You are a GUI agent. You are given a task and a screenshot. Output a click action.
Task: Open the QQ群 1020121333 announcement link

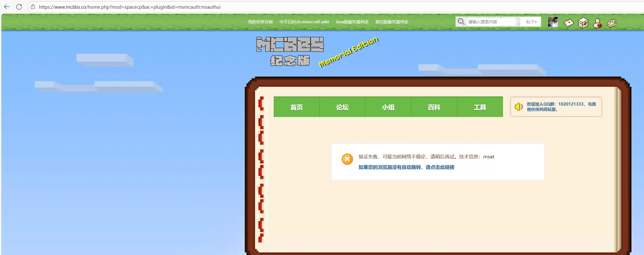[561, 107]
